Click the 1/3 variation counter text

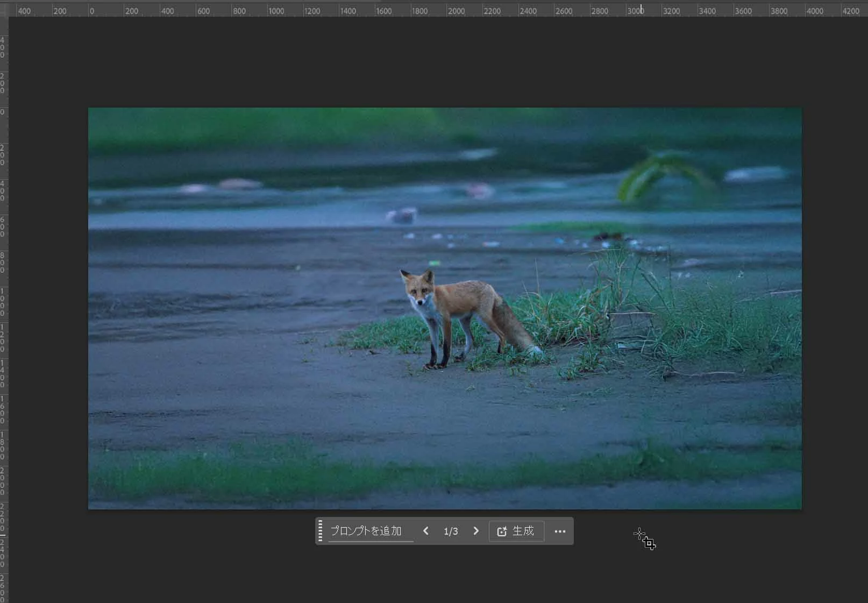(x=451, y=531)
